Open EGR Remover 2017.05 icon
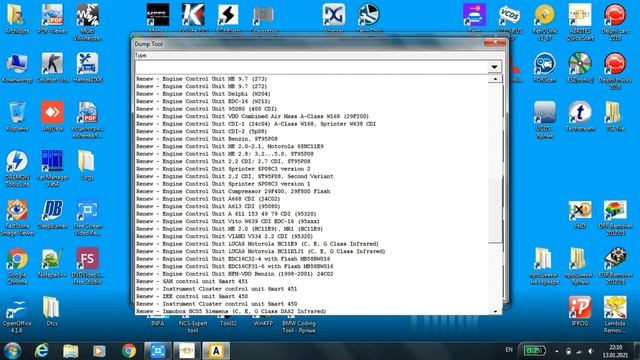This screenshot has height=360, width=640. tap(615, 266)
